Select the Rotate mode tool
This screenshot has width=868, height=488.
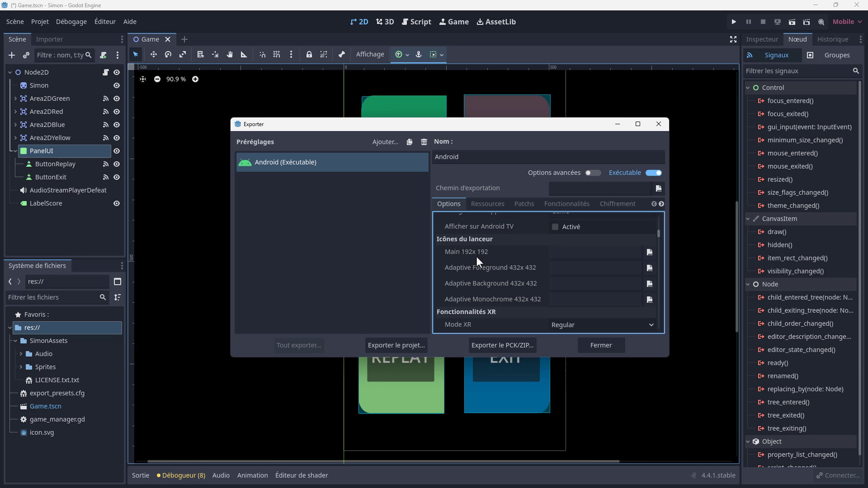click(168, 54)
